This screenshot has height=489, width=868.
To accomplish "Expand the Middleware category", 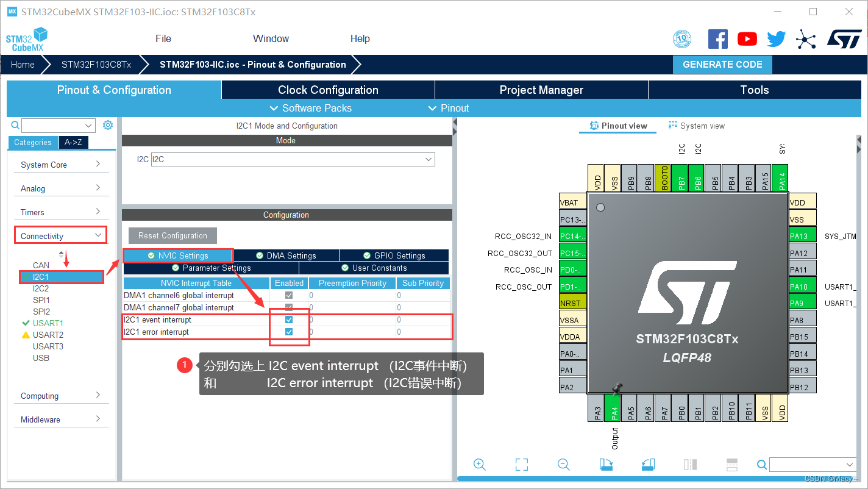I will click(60, 419).
